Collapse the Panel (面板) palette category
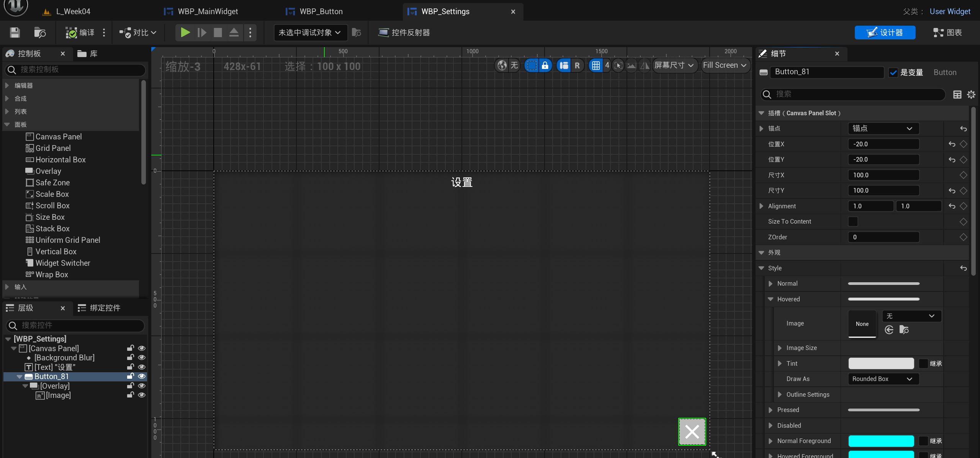The width and height of the screenshot is (980, 458). (7, 124)
